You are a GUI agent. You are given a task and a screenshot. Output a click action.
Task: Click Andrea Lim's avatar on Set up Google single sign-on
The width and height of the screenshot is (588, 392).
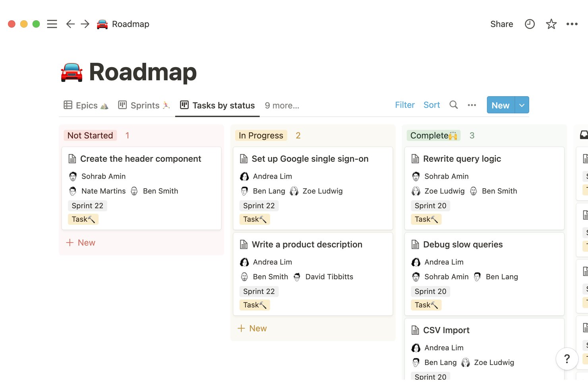[244, 176]
